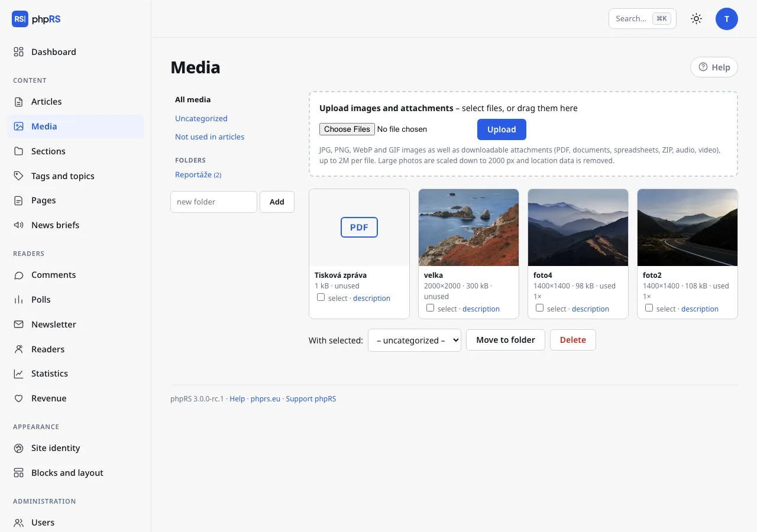Click the Media image icon in sidebar
Viewport: 757px width, 532px height.
point(19,126)
